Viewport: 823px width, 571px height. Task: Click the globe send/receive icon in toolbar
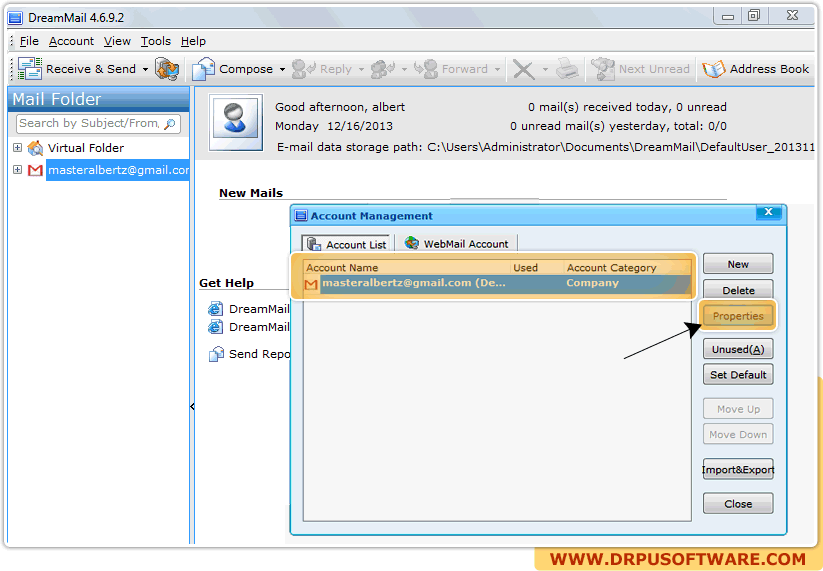coord(167,69)
